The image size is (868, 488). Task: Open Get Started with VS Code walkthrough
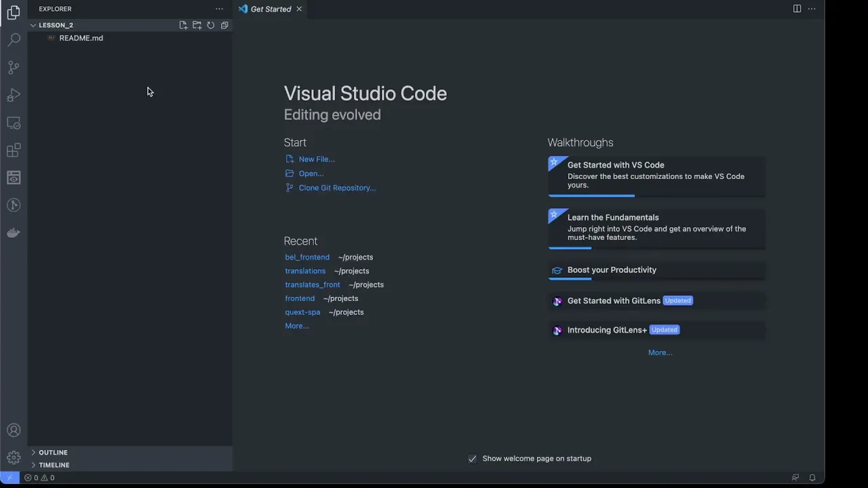pyautogui.click(x=656, y=176)
